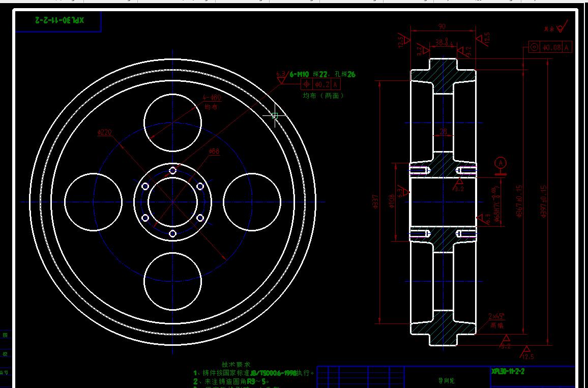Select the 两端 note under the chamfer
Screen dimensions: 588x388
pos(497,326)
